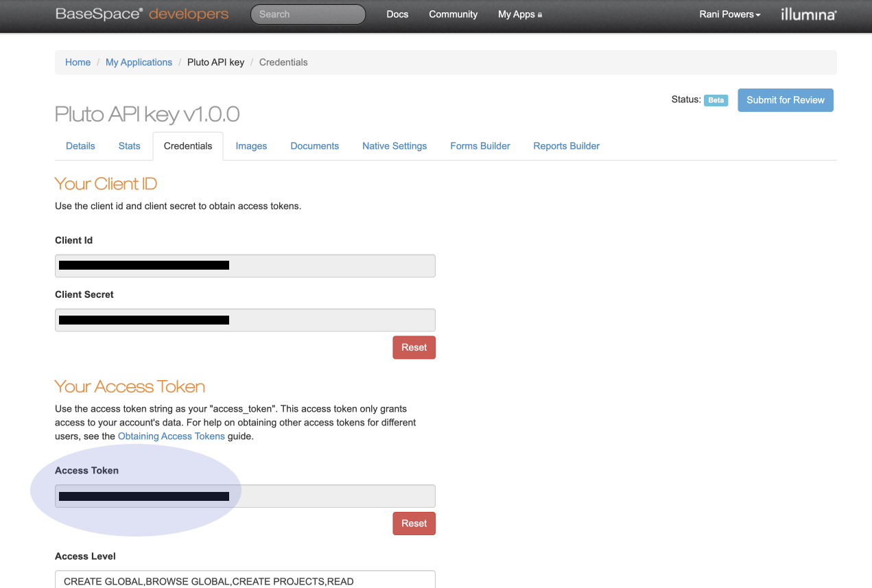Open the Documents tab
Image resolution: width=872 pixels, height=588 pixels.
click(315, 146)
